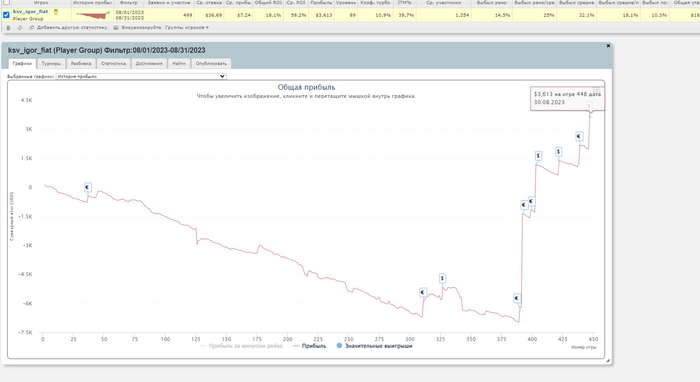Uncheck the ksv_igor_fiat row checkbox

(6, 15)
